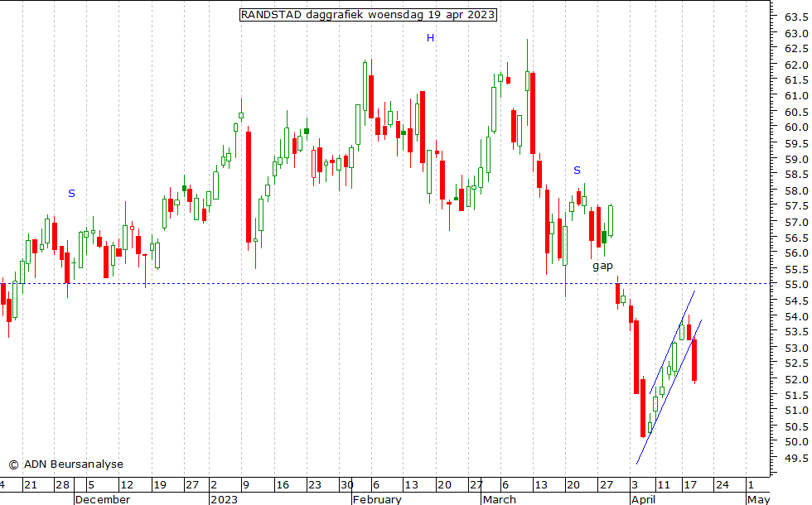Screen dimensions: 812x505
Task: Select the date tick label 3
Action: [x=635, y=485]
